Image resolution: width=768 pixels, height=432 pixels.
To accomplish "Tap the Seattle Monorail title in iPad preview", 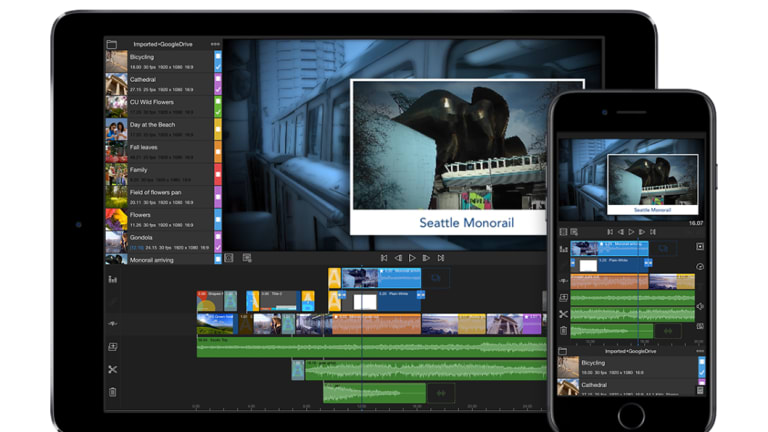I will click(x=467, y=223).
